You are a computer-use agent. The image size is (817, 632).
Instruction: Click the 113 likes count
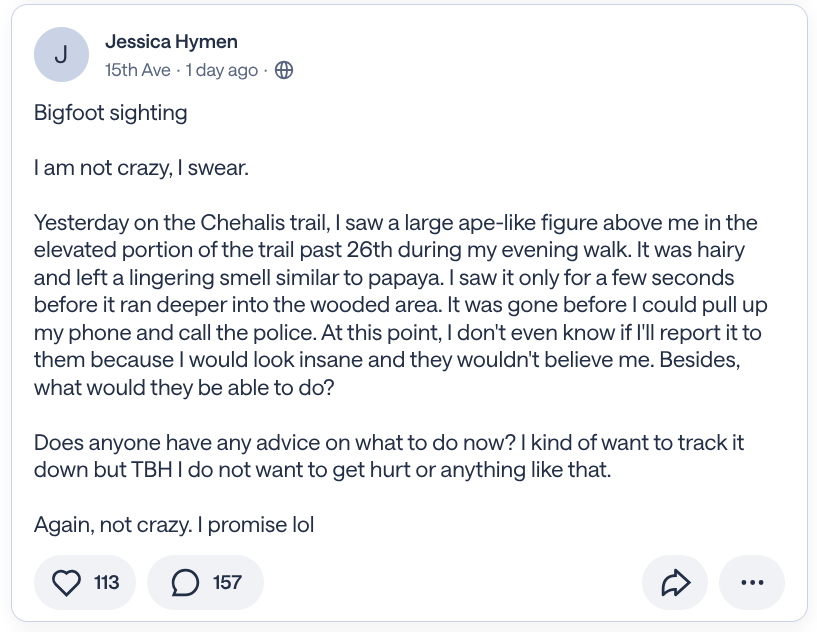click(x=106, y=583)
